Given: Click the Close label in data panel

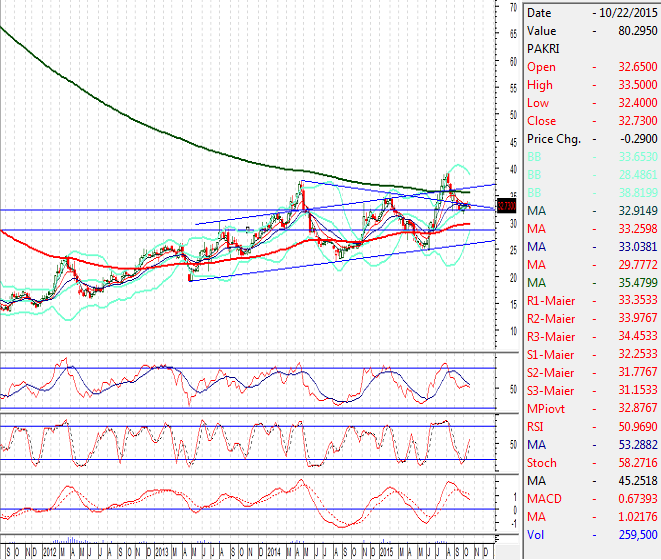Looking at the screenshot, I should click(542, 121).
